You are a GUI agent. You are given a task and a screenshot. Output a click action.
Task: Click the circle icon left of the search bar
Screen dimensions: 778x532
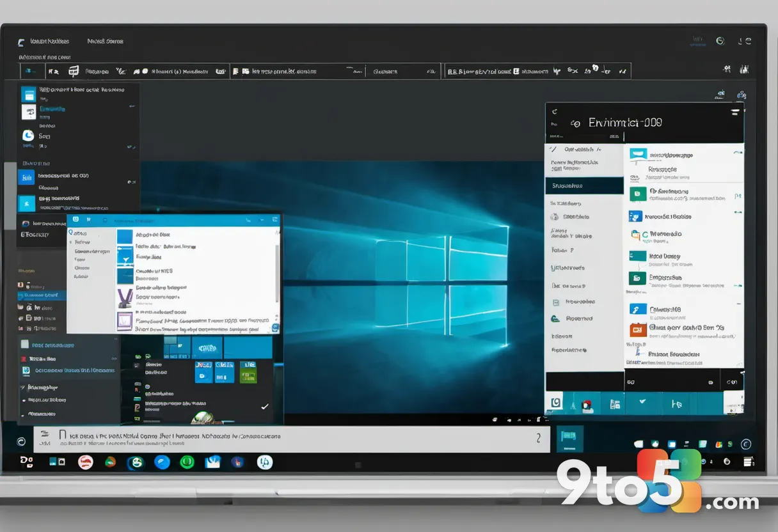coord(21,441)
